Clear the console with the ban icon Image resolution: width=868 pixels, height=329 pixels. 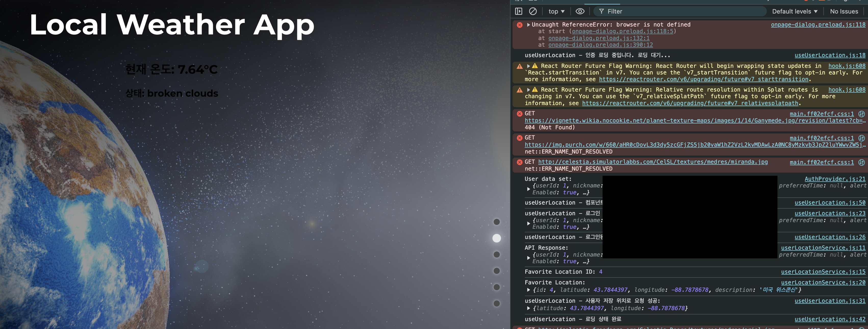point(533,11)
